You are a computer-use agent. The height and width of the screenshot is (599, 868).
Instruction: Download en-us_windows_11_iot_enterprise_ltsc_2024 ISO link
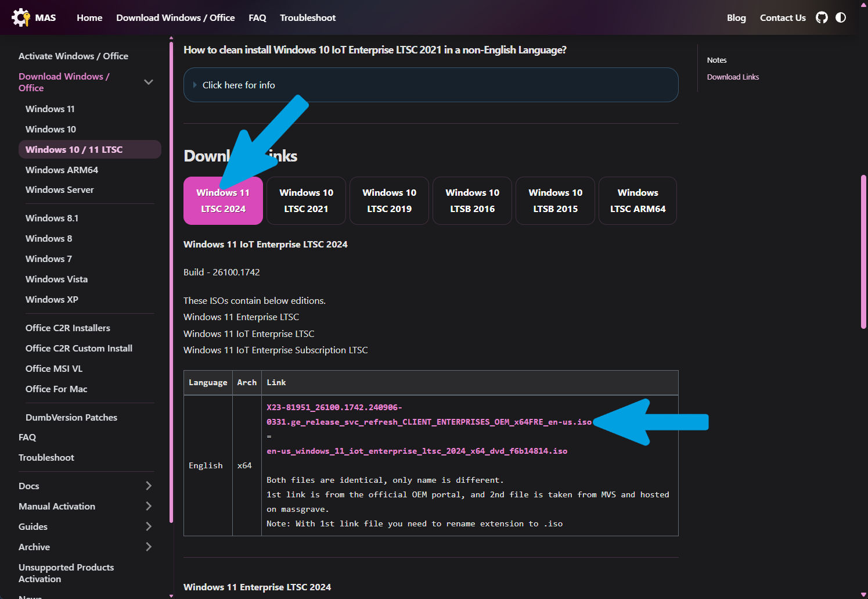[x=417, y=451]
